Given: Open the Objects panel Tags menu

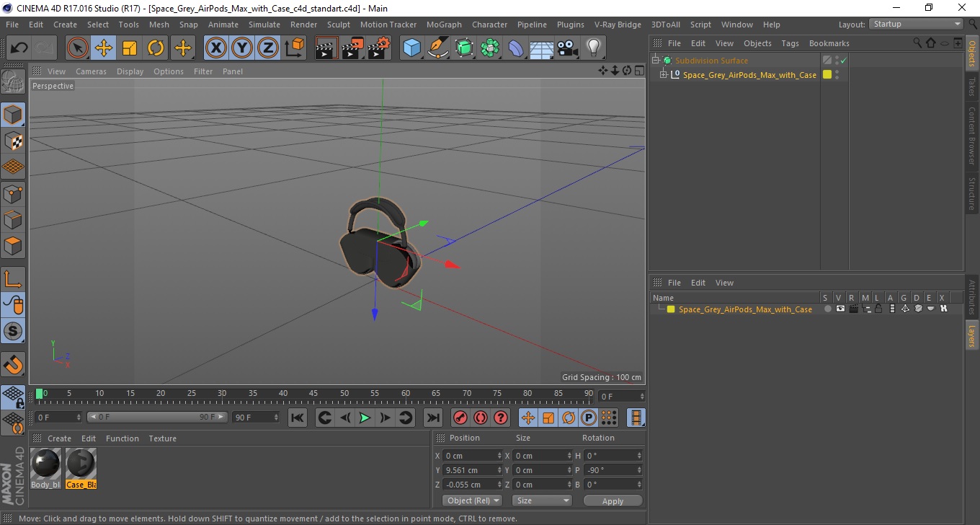Looking at the screenshot, I should click(790, 43).
